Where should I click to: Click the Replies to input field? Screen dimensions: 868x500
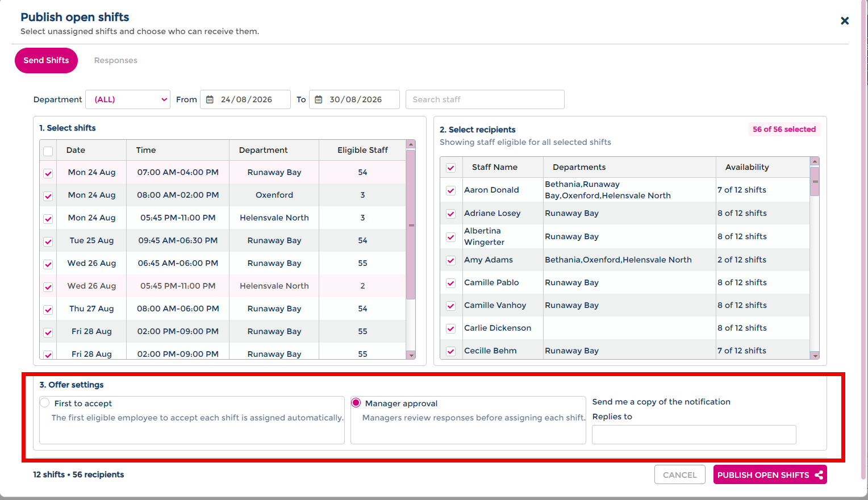694,435
